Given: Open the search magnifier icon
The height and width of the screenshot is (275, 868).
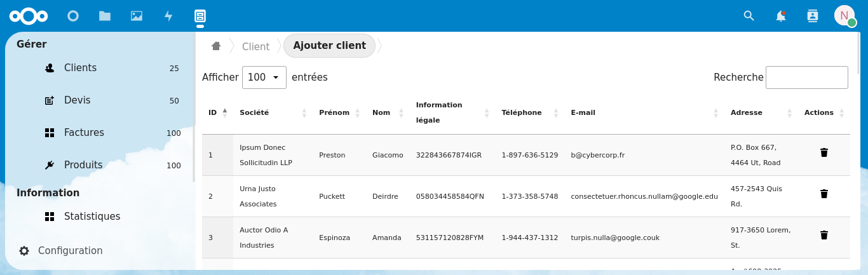Looking at the screenshot, I should [x=749, y=16].
